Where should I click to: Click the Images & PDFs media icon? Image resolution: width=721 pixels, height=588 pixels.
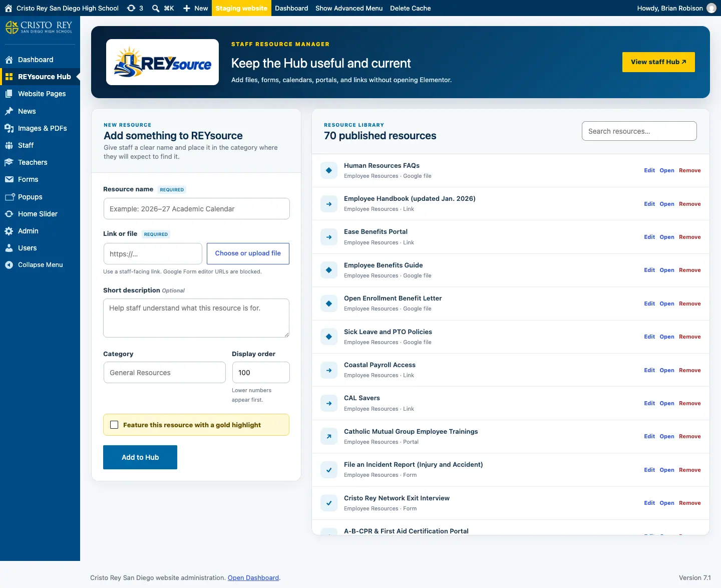[9, 128]
